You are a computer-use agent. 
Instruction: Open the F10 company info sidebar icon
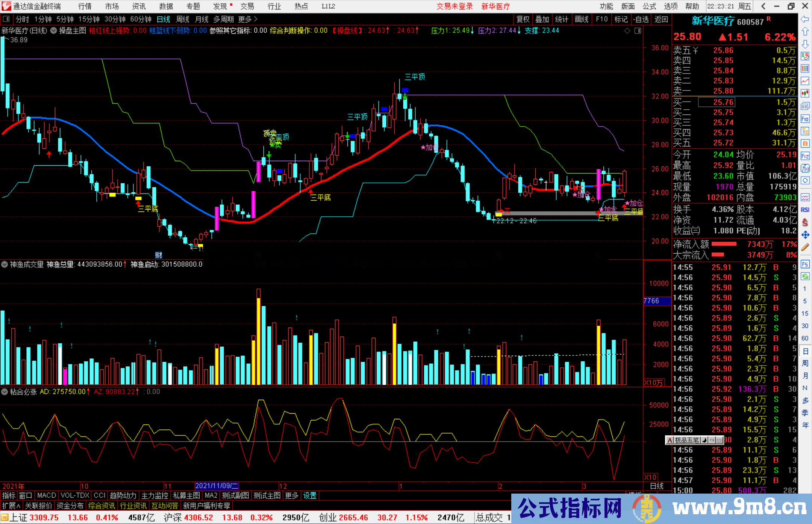(805, 119)
